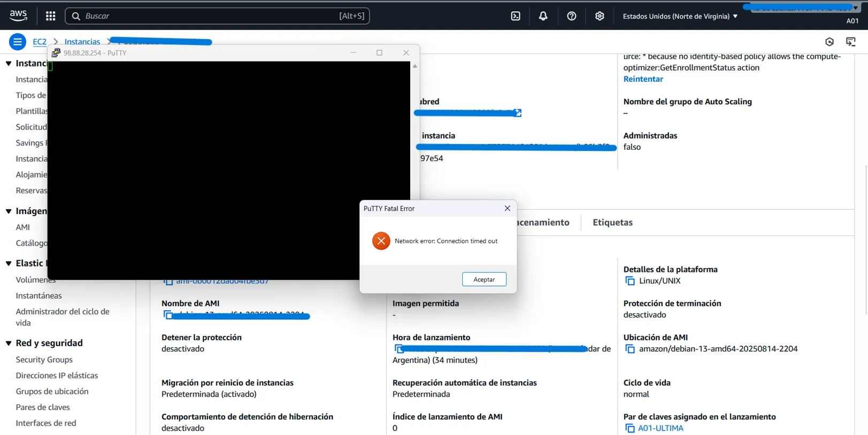Open the A01-ULTIMA key pair link
The height and width of the screenshot is (435, 868).
point(660,428)
